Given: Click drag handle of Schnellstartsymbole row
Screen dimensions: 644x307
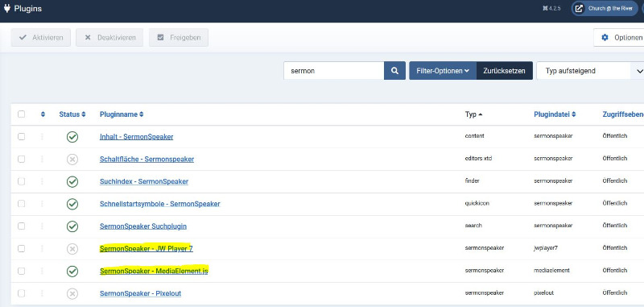Looking at the screenshot, I should [42, 203].
